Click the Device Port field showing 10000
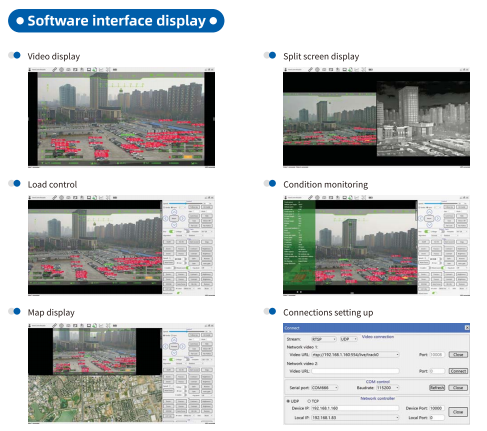Viewport: 487px width, 431px height. 437,408
